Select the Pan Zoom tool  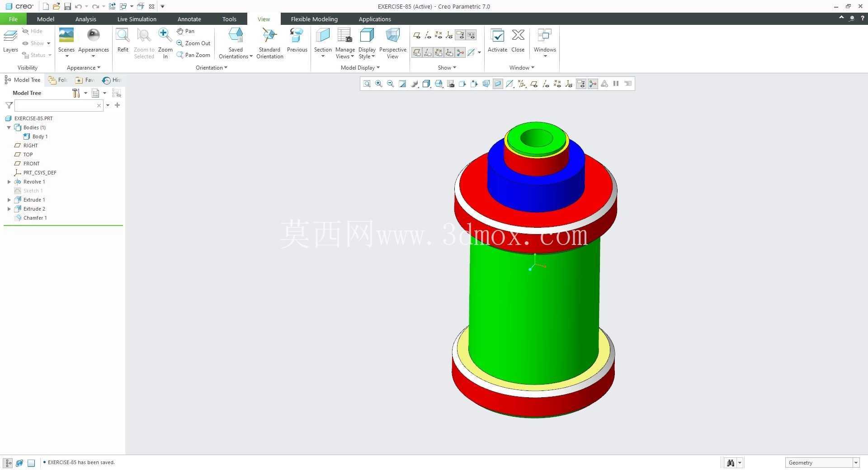(193, 55)
